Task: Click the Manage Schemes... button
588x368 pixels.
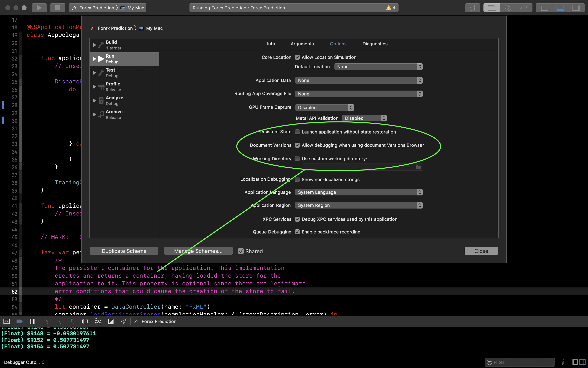Action: click(x=198, y=251)
